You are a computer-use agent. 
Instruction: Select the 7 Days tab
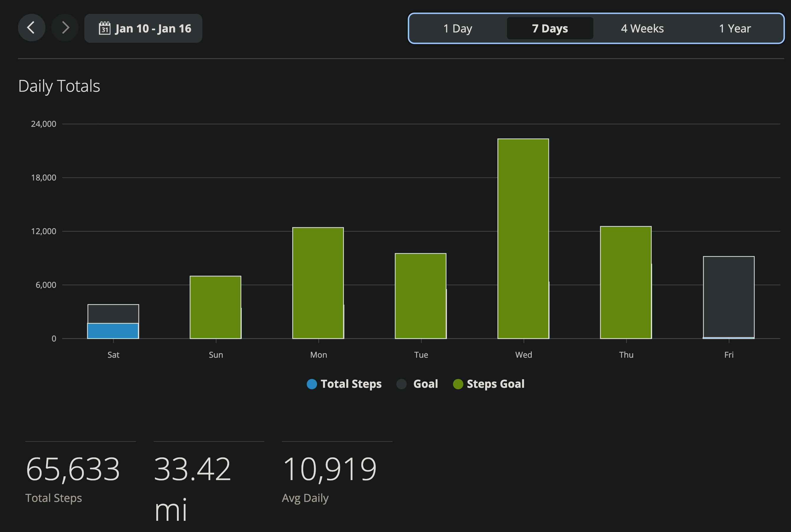pyautogui.click(x=550, y=29)
